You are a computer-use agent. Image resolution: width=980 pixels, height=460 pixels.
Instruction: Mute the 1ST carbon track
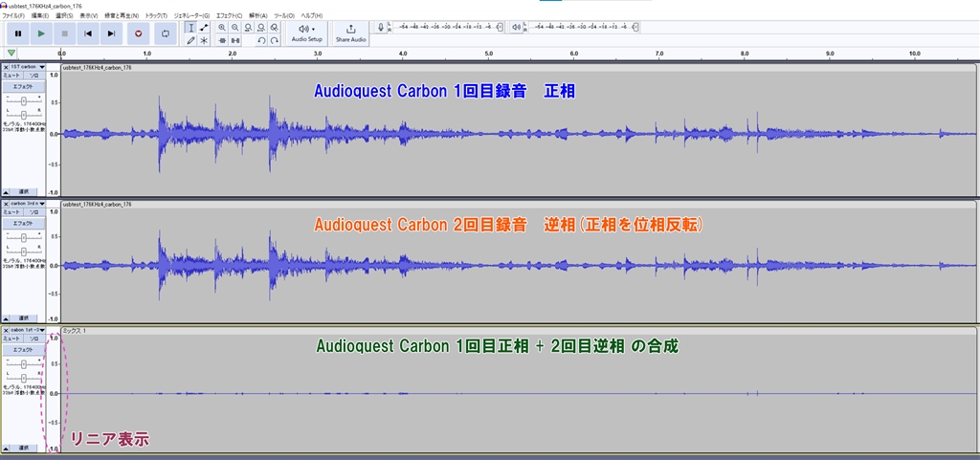(12, 75)
